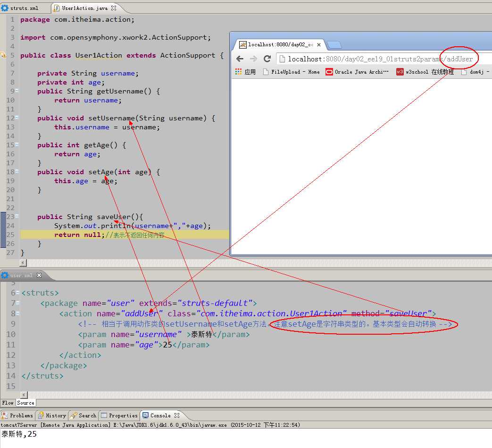Click the highlighted return null line

tap(125, 235)
